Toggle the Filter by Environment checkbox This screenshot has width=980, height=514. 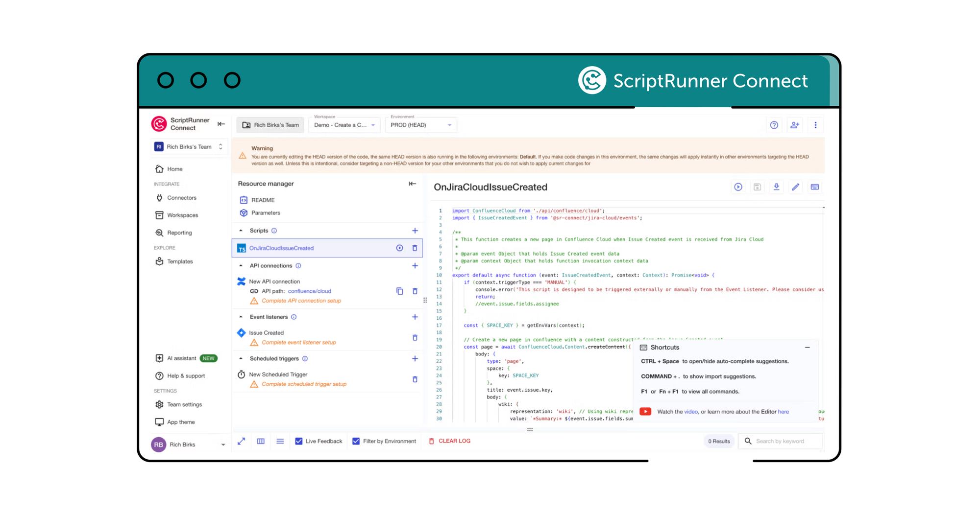point(356,442)
